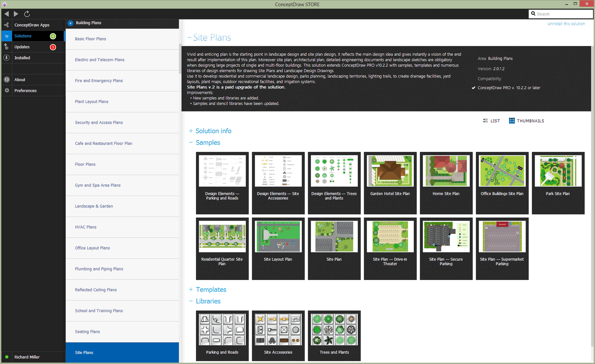This screenshot has width=595, height=364.
Task: Open Design Elements Trees and Plants sample
Action: 334,183
